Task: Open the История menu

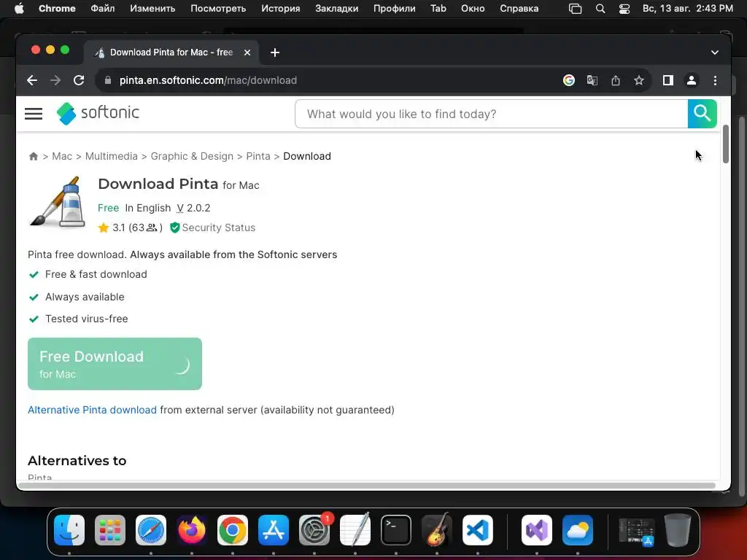Action: 281,9
